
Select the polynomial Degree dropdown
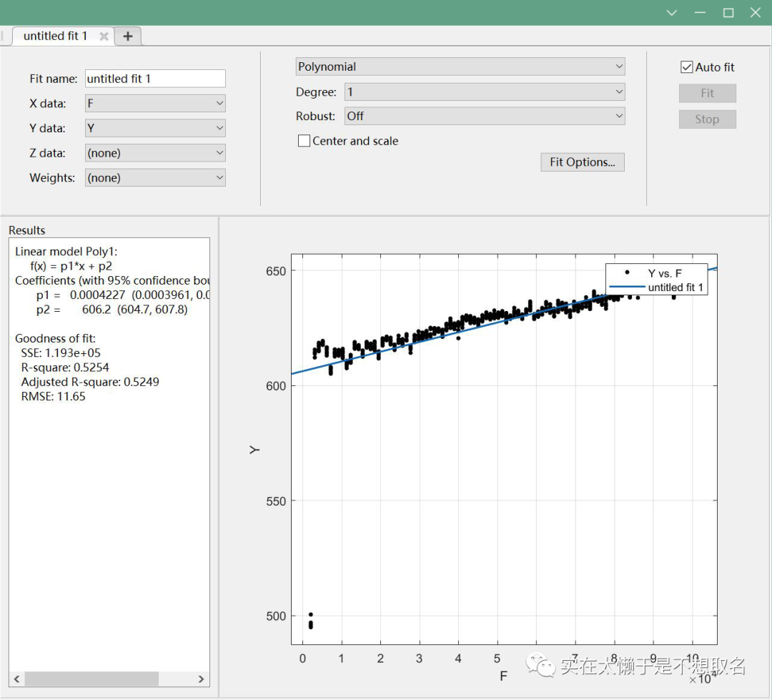(484, 92)
